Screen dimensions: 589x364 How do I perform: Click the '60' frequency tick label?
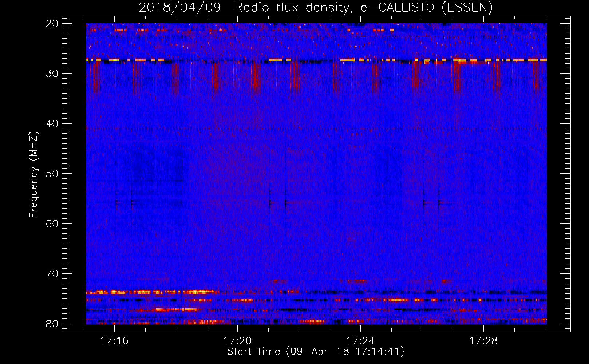tap(52, 224)
